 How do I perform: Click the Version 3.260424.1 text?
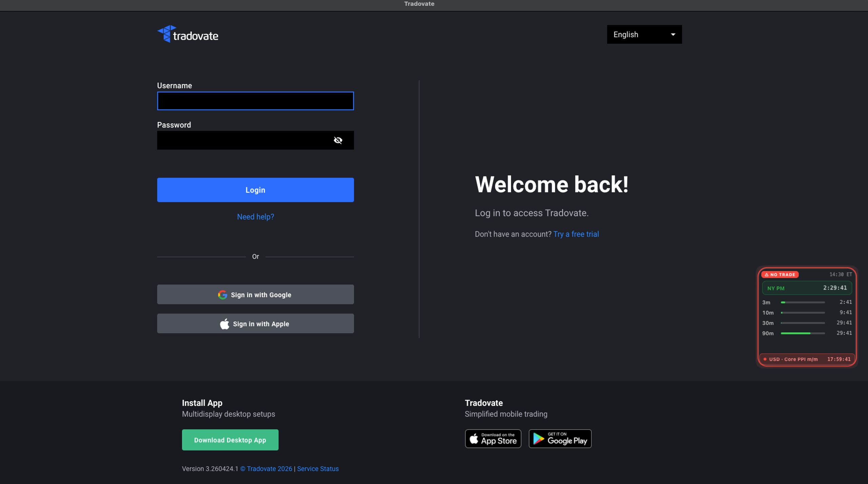coord(210,469)
